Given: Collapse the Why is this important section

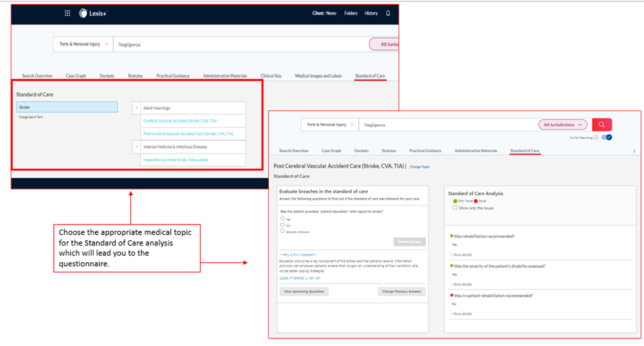Looking at the screenshot, I should tap(297, 255).
